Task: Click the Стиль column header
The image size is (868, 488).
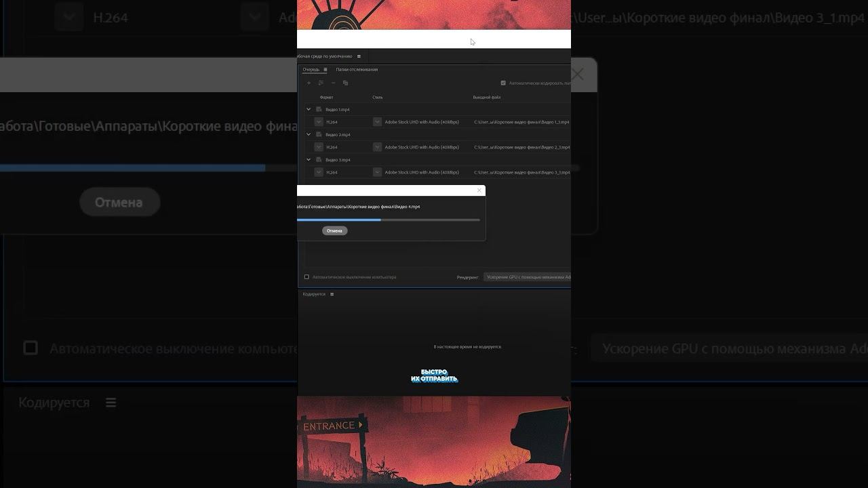Action: (378, 97)
